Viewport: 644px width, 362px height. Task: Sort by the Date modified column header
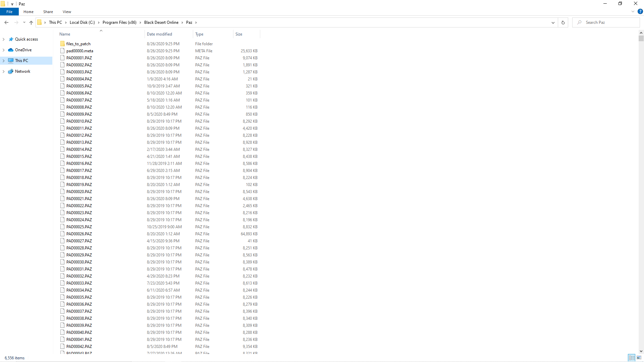(159, 34)
